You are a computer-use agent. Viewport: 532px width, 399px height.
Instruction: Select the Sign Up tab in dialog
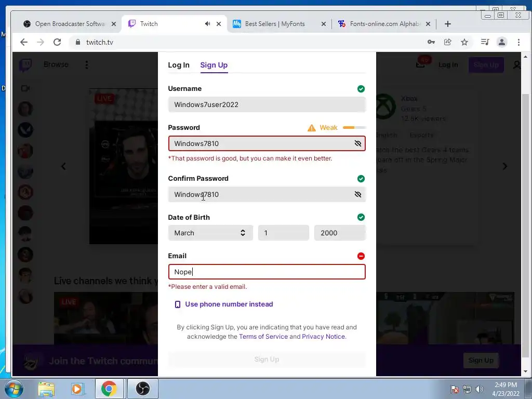tap(214, 65)
